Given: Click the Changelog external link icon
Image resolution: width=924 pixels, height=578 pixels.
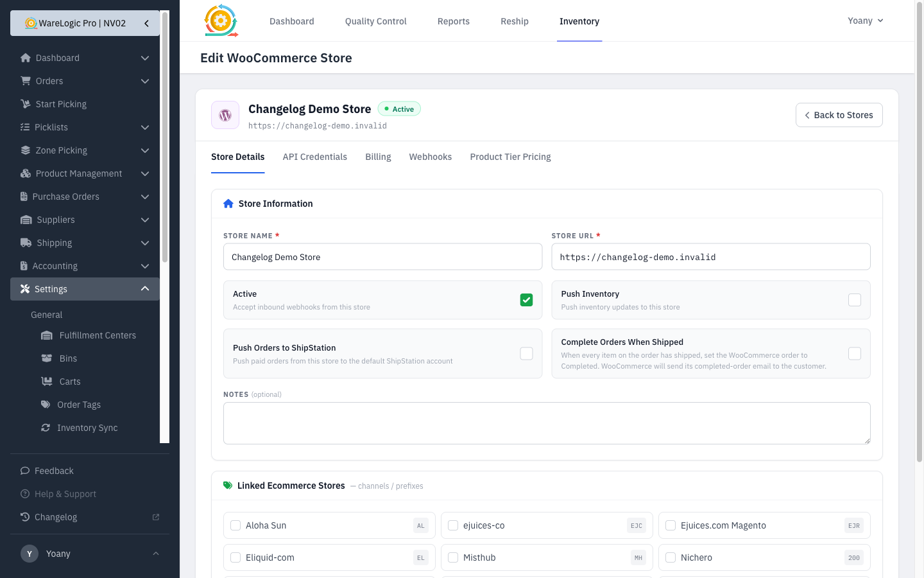Looking at the screenshot, I should (x=155, y=517).
